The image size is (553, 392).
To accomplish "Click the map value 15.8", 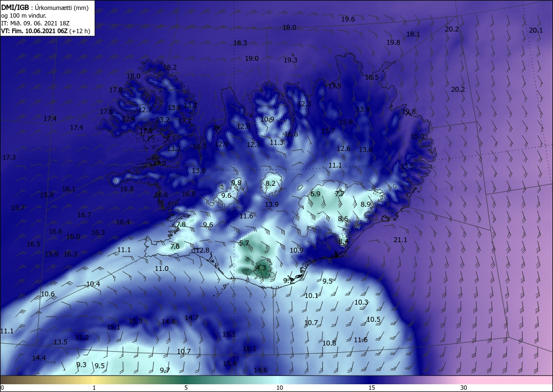I will click(346, 122).
